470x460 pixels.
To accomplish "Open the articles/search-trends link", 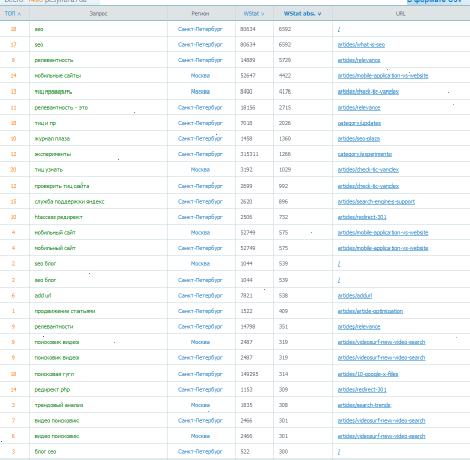I will coord(364,405).
